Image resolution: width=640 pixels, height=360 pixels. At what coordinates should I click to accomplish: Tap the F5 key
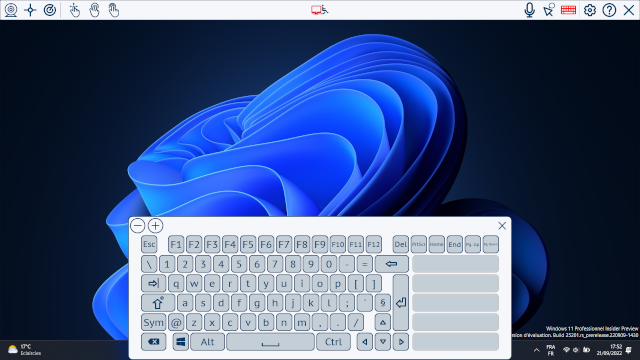(x=248, y=244)
